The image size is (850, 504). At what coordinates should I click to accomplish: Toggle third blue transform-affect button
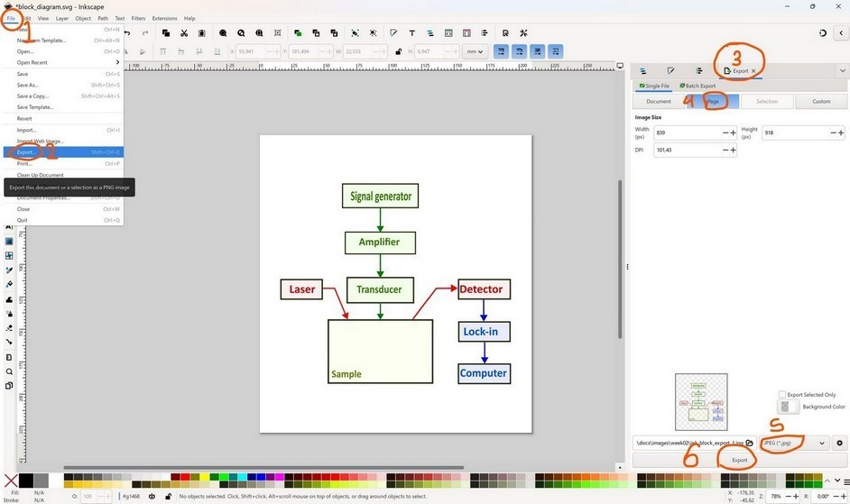pos(538,51)
